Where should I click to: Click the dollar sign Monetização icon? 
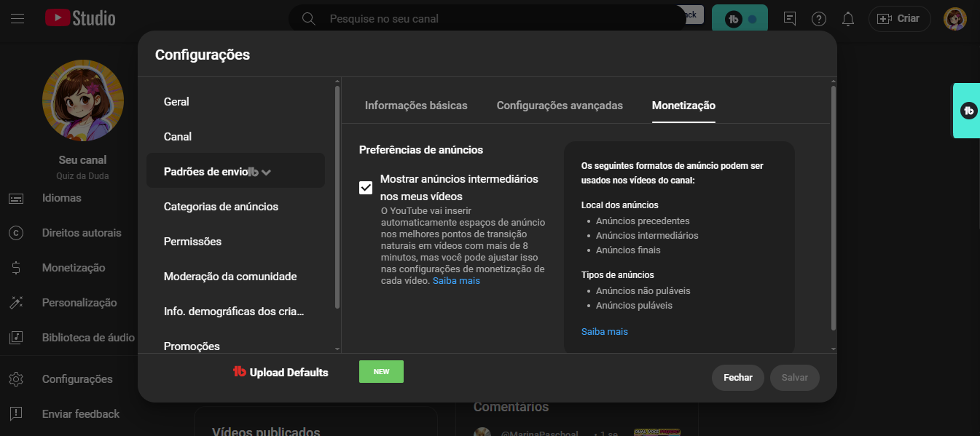tap(17, 268)
